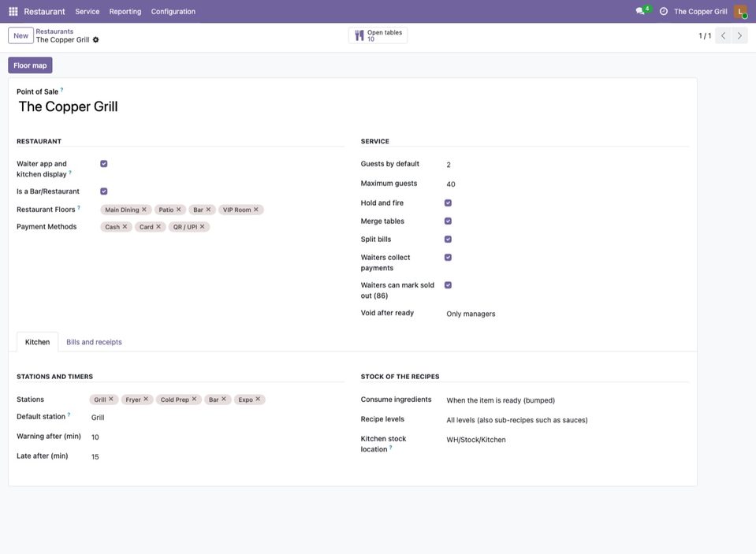Remove the Expo station tag
This screenshot has height=554, width=756.
(258, 400)
